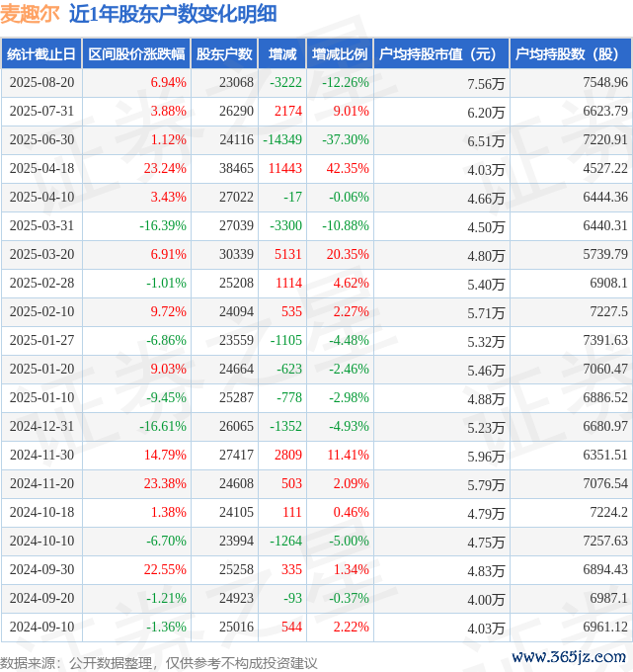
Task: Click average shares 4527.22
Action: tap(605, 168)
